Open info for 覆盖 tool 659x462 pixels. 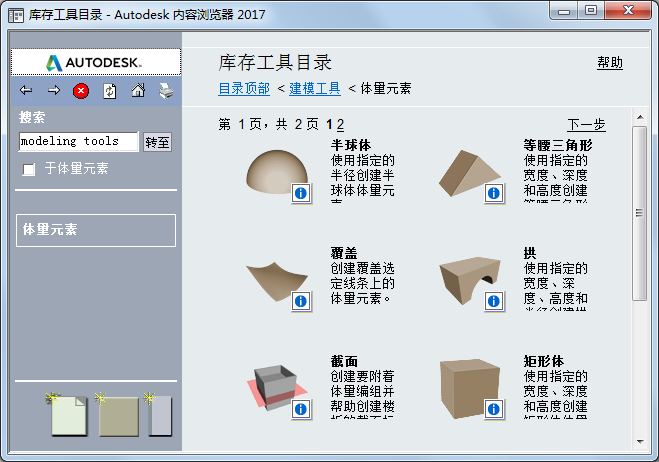tap(301, 301)
